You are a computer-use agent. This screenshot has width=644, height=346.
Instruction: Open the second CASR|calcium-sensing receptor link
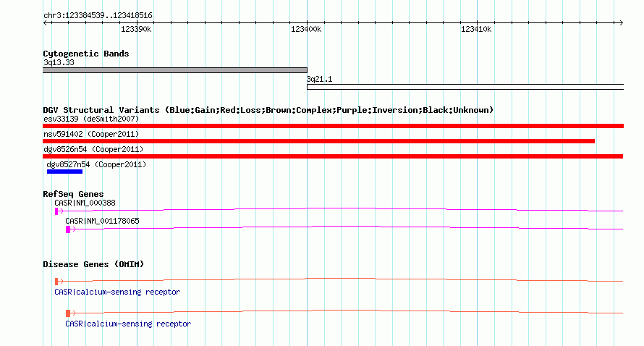(x=128, y=324)
